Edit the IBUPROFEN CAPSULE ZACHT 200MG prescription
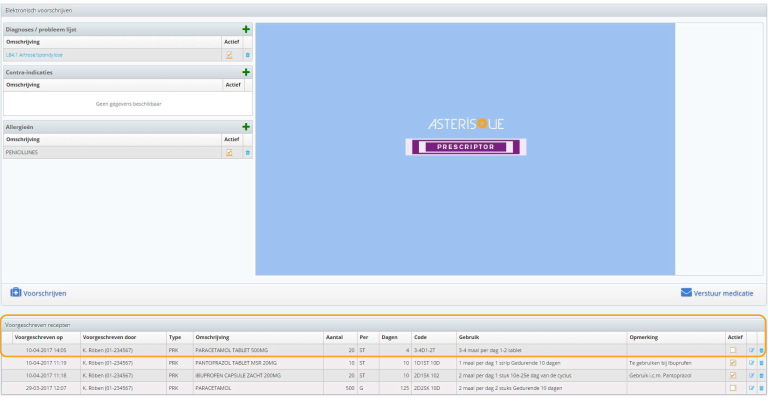The width and height of the screenshot is (771, 400). coord(751,375)
